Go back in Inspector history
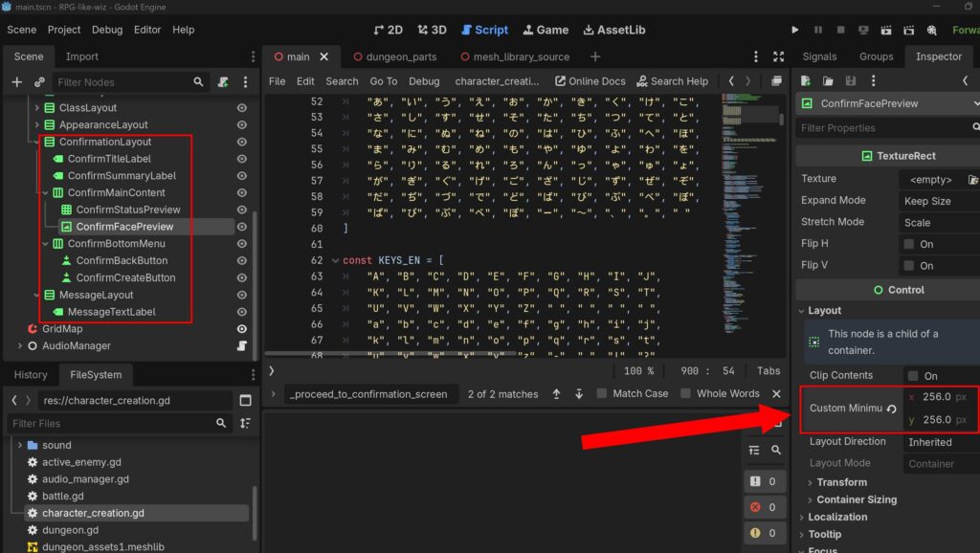Screen dimensions: 980x553 point(965,80)
